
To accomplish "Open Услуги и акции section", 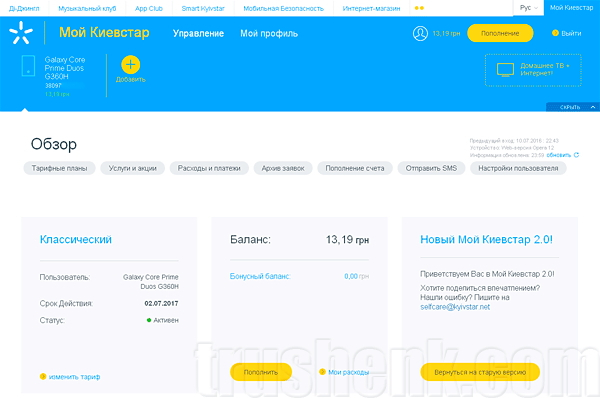I will tap(132, 168).
